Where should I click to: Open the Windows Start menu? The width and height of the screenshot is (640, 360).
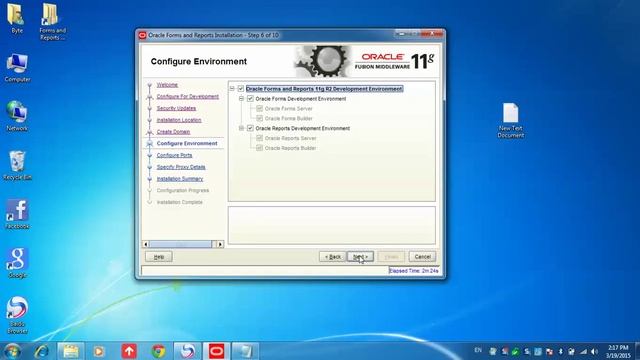click(x=12, y=351)
